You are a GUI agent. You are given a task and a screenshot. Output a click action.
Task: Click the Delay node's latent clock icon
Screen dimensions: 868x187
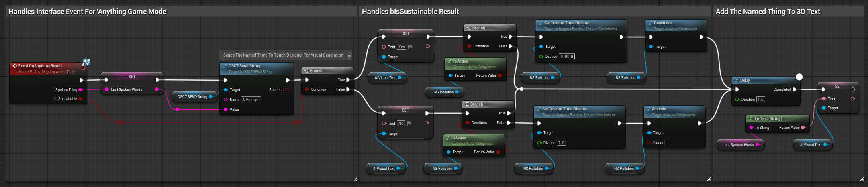coord(799,77)
